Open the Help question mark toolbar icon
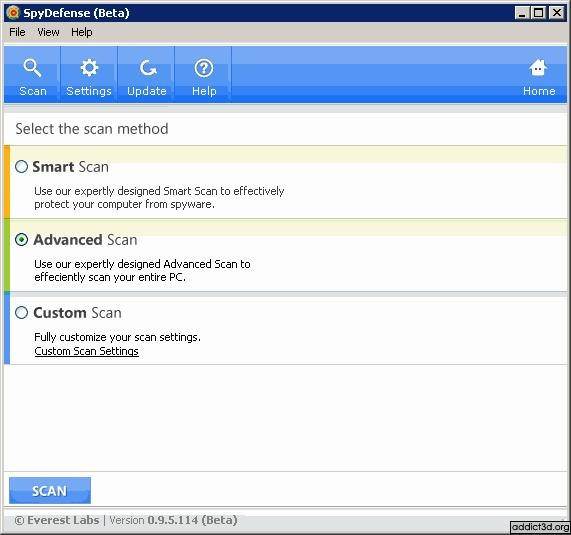Viewport: 571px width, 535px height. 204,68
